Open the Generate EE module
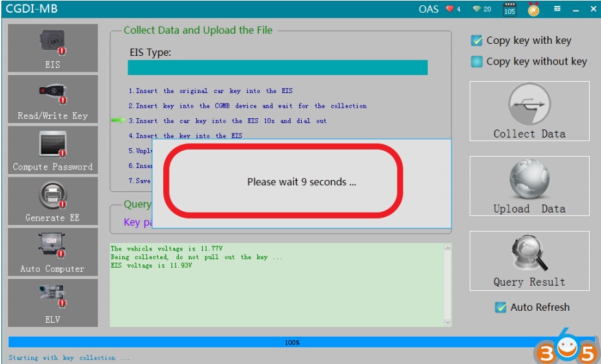601x364 pixels. click(53, 201)
